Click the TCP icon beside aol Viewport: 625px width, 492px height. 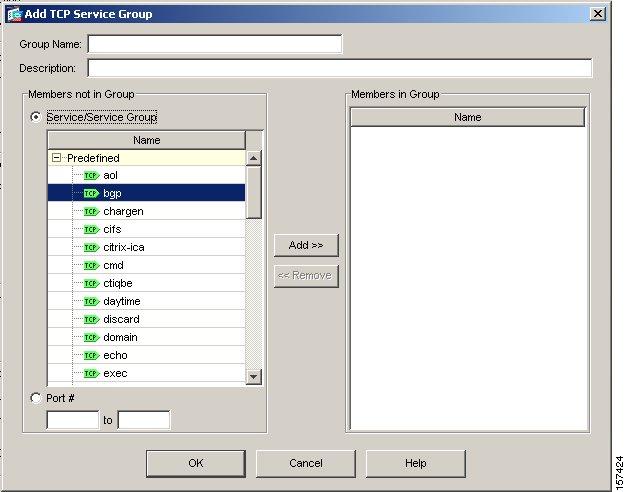(x=92, y=176)
